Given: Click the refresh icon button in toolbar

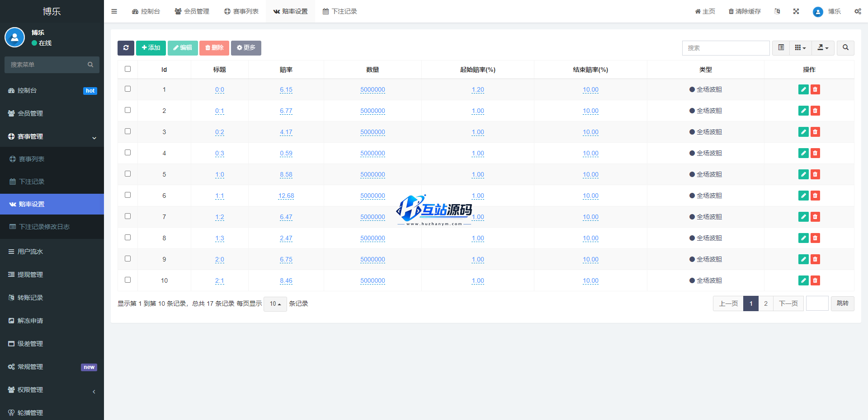Looking at the screenshot, I should pos(126,48).
